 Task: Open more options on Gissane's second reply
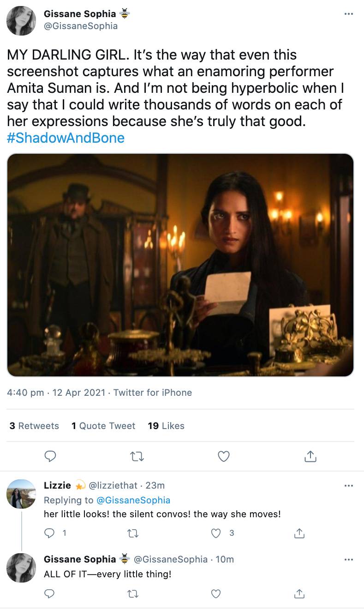349,559
